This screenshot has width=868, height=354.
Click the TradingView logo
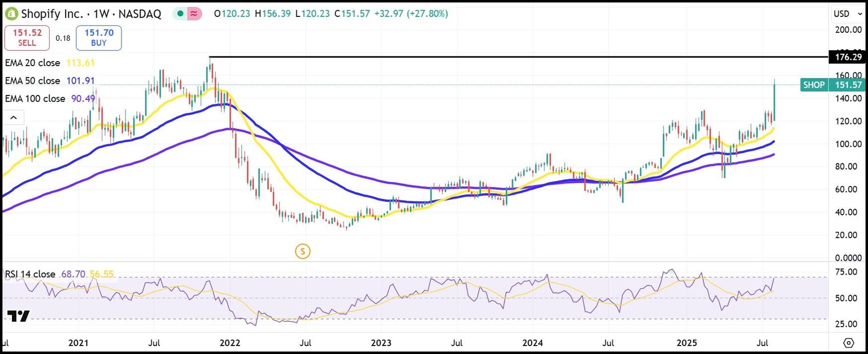(x=19, y=316)
